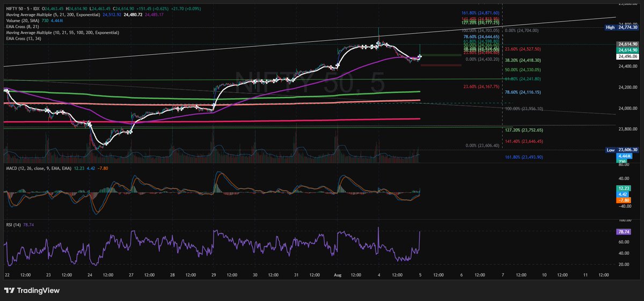Select the Volume (20, SMA) indicator legend
The image size is (644, 301).
tap(23, 20)
